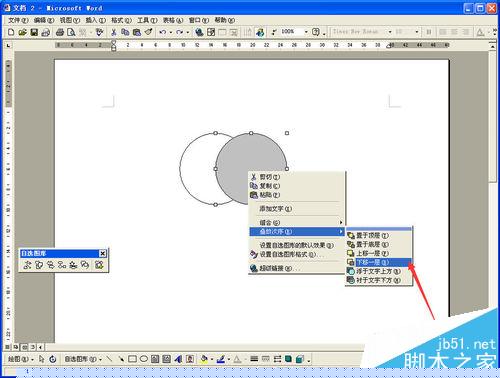
Task: Open the zoom 100% dropdown
Action: click(306, 32)
